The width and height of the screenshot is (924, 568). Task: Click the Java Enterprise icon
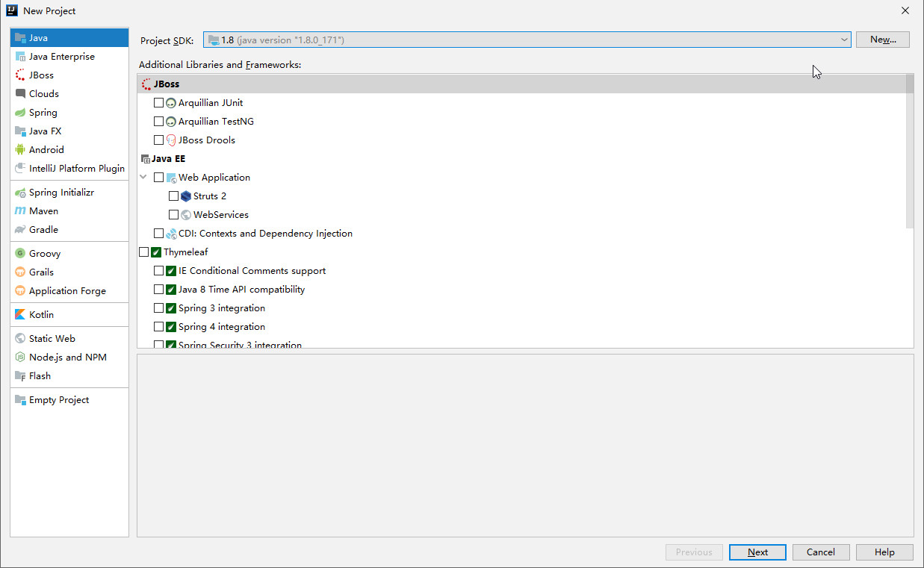[x=20, y=56]
